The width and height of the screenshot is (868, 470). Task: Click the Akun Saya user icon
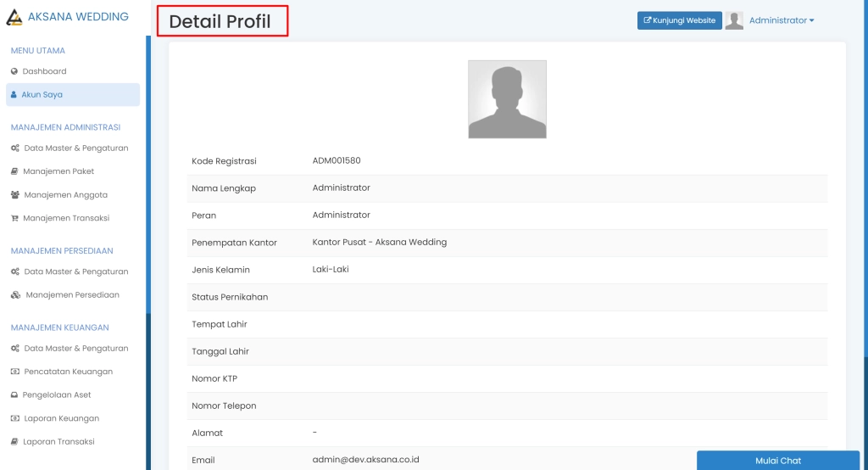click(x=14, y=95)
